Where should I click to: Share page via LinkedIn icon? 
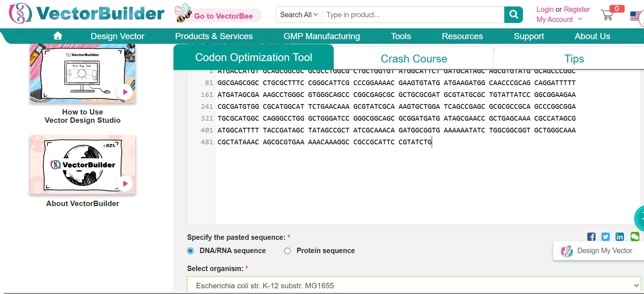pyautogui.click(x=620, y=237)
